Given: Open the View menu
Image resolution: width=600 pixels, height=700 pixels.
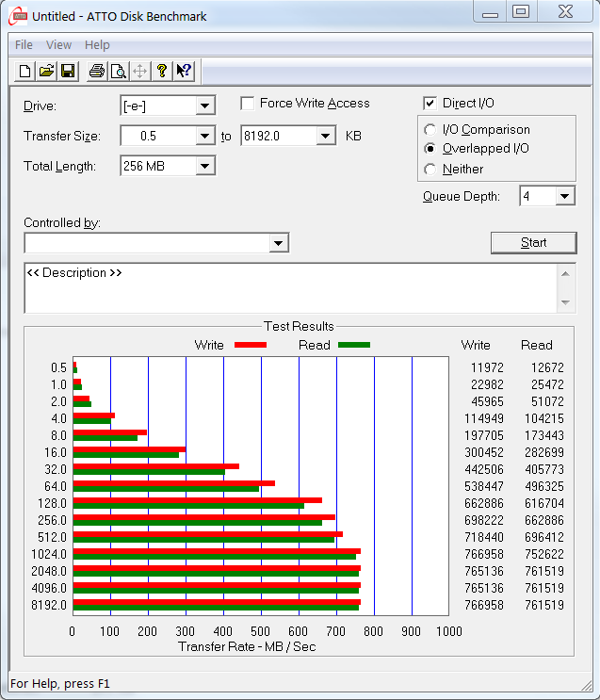Looking at the screenshot, I should point(58,45).
